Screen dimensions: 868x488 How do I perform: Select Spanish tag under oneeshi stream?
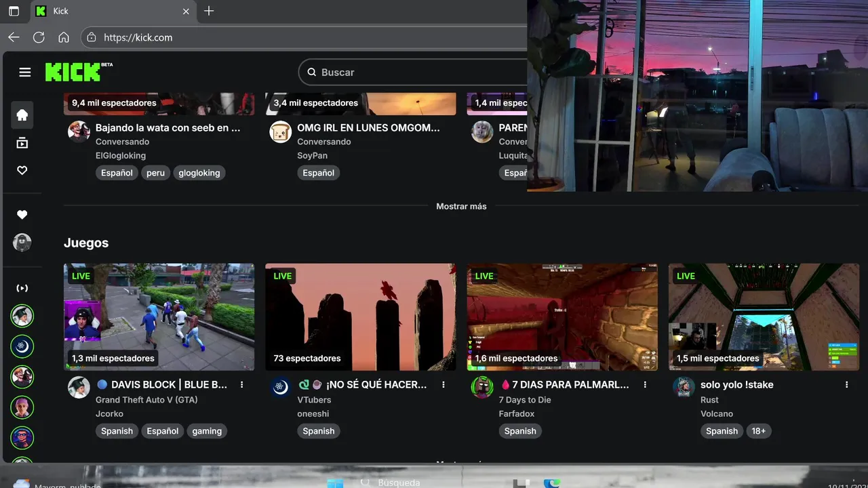click(x=319, y=431)
